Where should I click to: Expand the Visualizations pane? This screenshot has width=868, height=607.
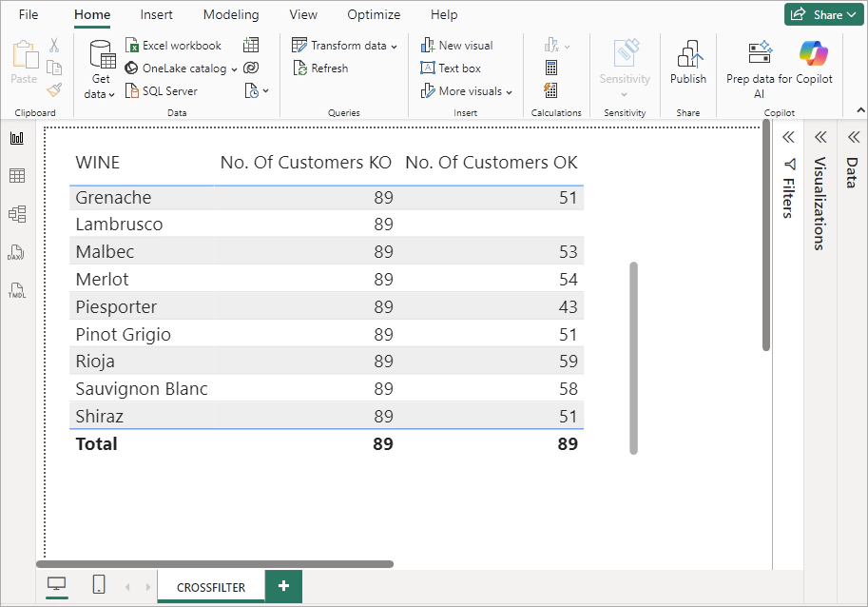(820, 138)
